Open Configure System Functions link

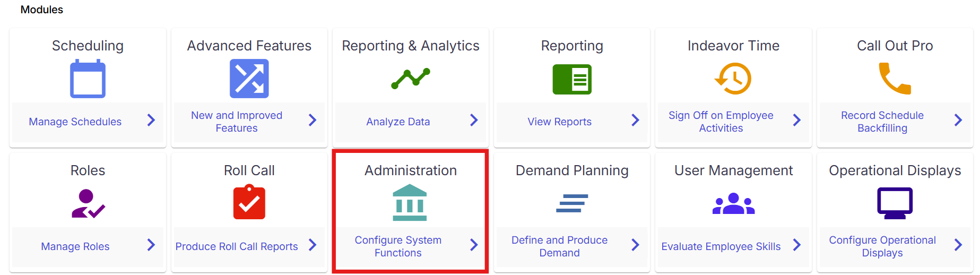click(x=398, y=246)
